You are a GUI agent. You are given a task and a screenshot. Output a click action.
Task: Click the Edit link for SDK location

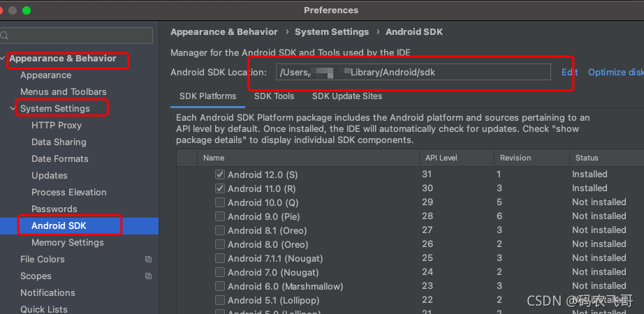(570, 73)
